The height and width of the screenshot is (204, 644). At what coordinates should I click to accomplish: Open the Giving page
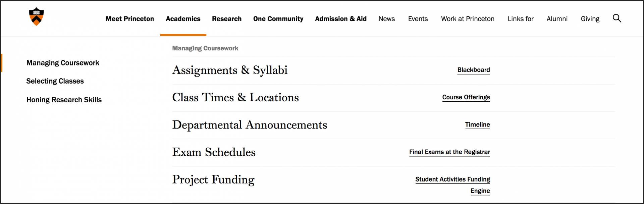coord(590,19)
